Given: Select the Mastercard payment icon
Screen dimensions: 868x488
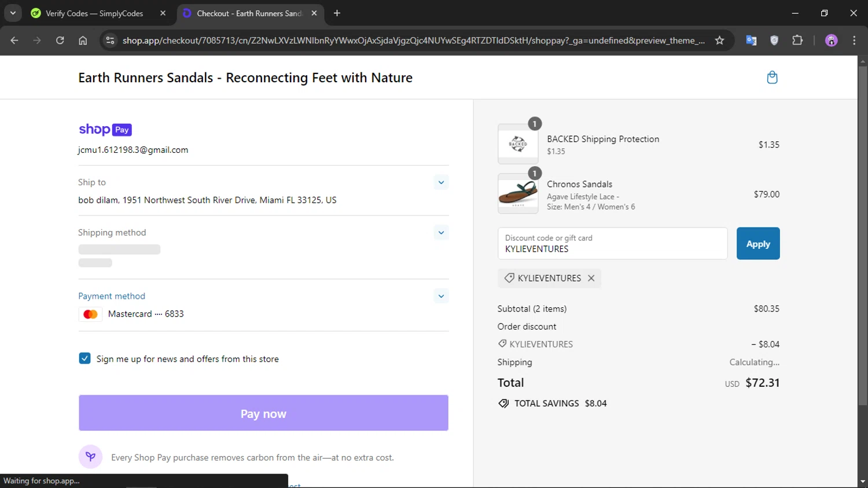Looking at the screenshot, I should pos(90,314).
